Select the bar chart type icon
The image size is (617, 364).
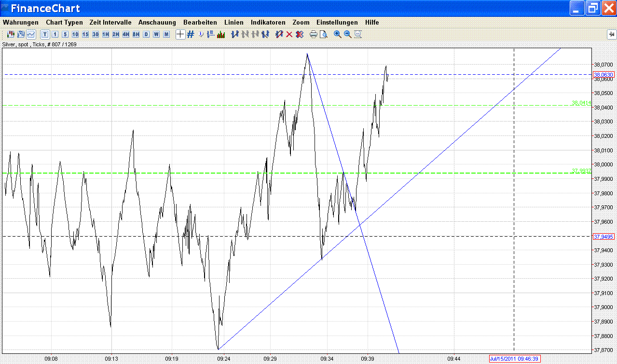(x=21, y=34)
